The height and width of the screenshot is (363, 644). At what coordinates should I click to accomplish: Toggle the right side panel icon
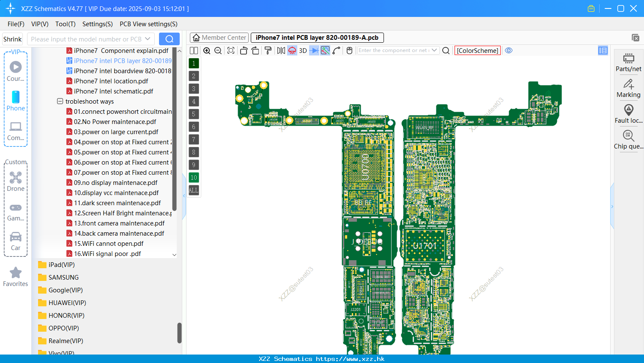(x=603, y=50)
